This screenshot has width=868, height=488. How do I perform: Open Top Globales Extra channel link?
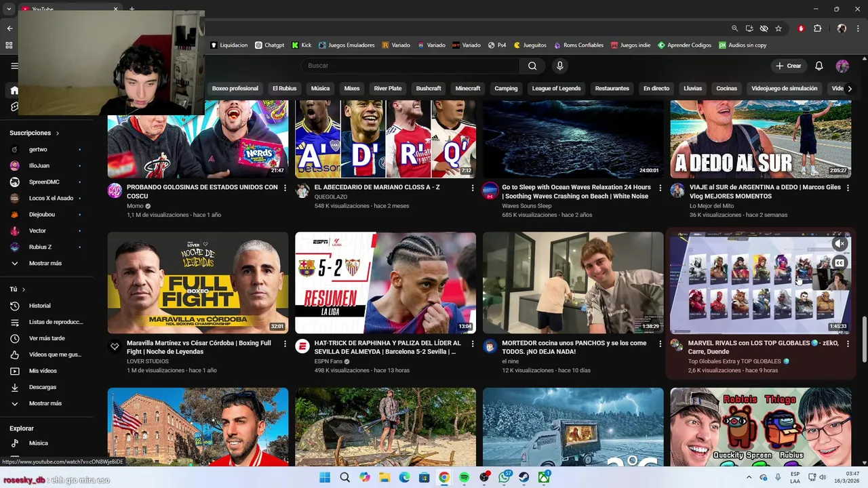coord(734,361)
